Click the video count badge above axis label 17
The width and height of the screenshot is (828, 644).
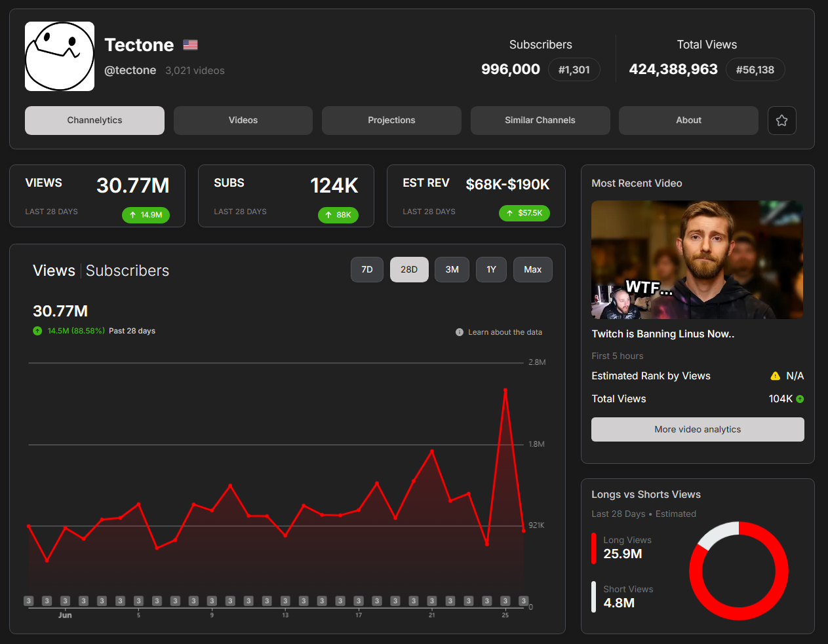359,601
